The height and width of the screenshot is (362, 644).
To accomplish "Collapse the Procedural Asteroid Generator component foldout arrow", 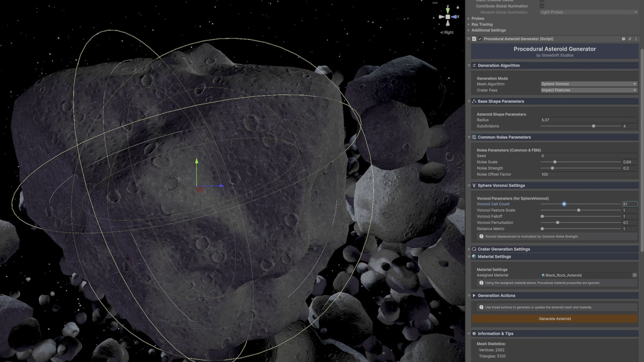I will pos(469,39).
